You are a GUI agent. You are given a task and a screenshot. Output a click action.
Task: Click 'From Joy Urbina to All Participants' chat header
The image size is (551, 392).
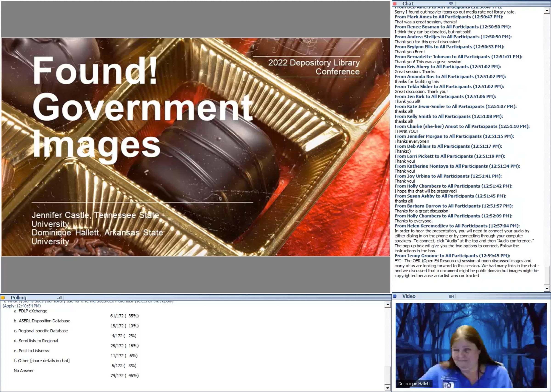click(x=448, y=176)
